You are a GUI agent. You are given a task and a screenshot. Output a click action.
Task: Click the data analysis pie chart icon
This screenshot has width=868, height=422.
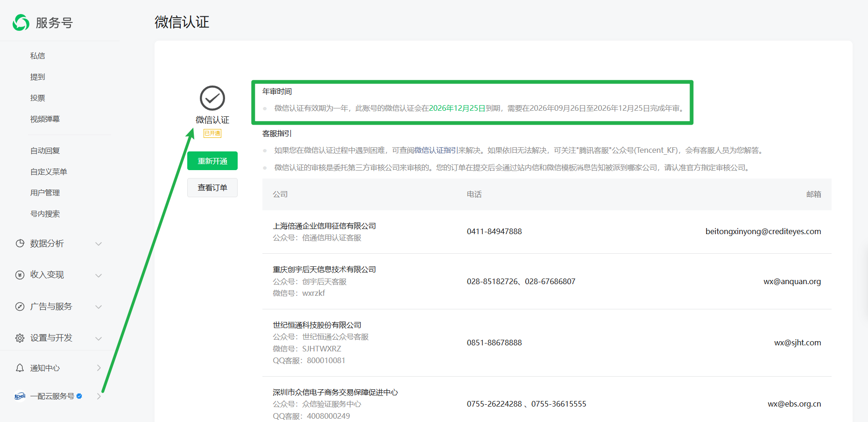(x=20, y=243)
